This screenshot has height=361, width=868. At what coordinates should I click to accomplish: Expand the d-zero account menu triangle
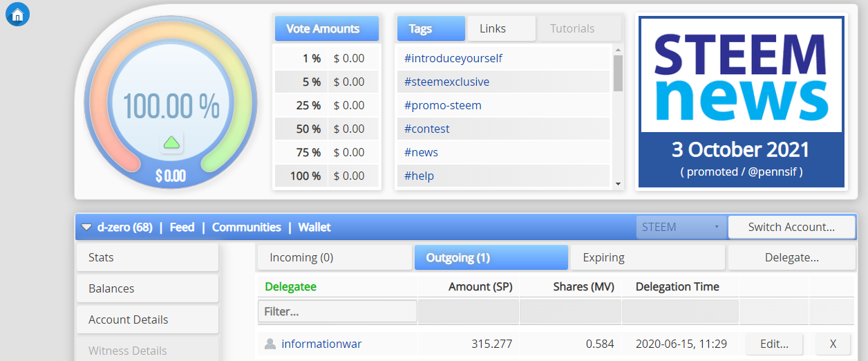86,227
